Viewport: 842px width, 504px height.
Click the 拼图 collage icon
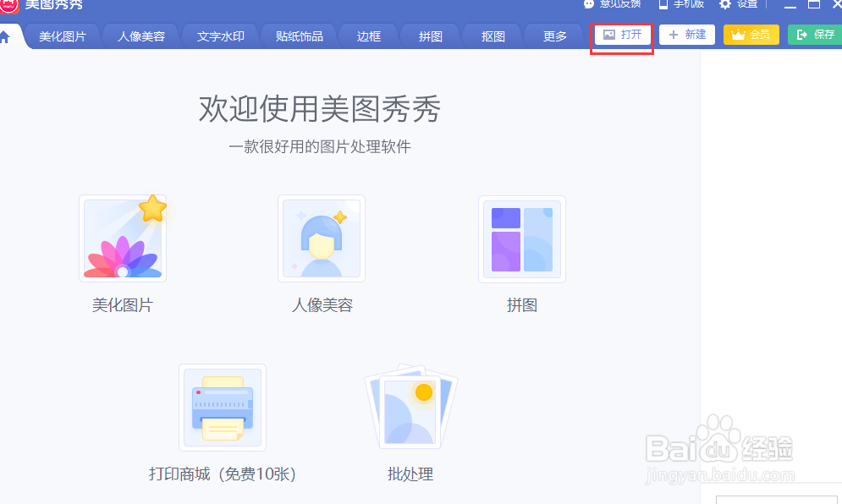click(522, 238)
